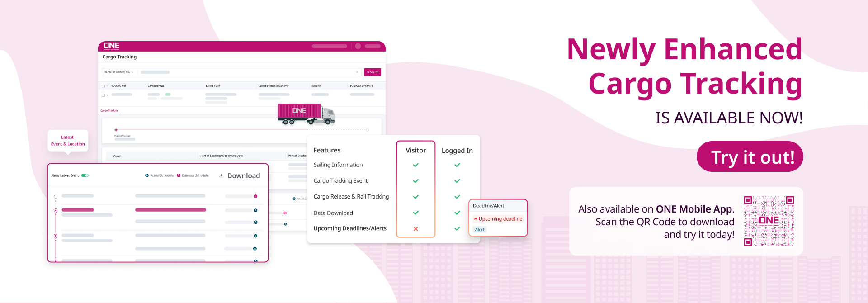Click the E badge on the first event row

pyautogui.click(x=255, y=196)
